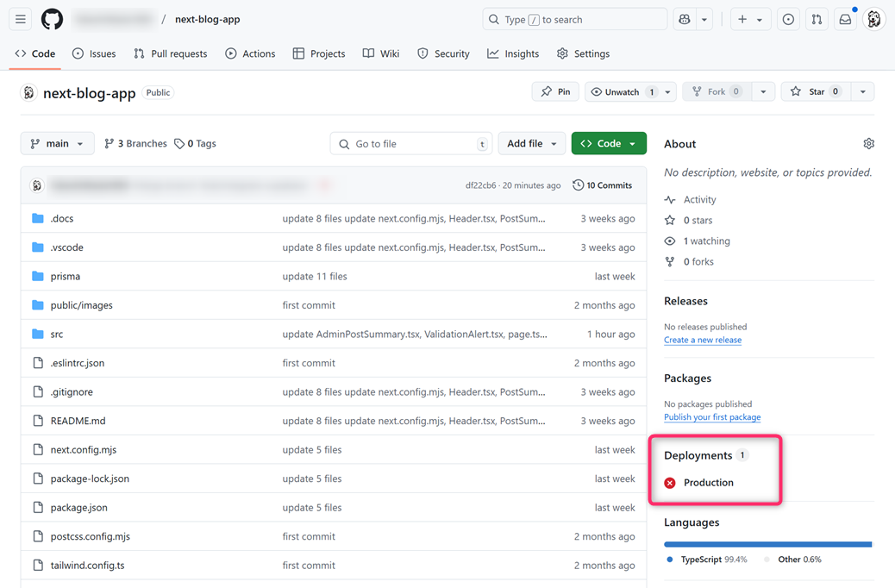This screenshot has width=895, height=588.
Task: Open pull requests icon in top bar
Action: point(817,19)
